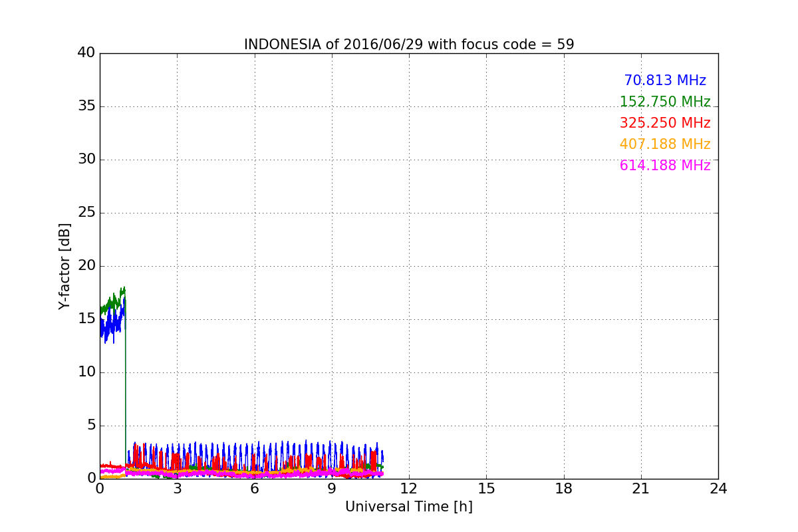Image resolution: width=798 pixels, height=532 pixels.
Task: Click x-axis tick value 21
Action: 641,489
